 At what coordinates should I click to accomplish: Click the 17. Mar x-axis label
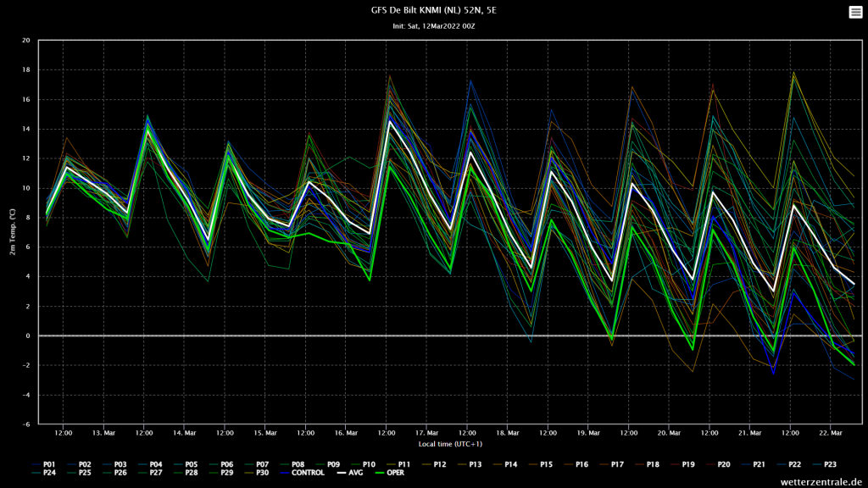pyautogui.click(x=427, y=433)
